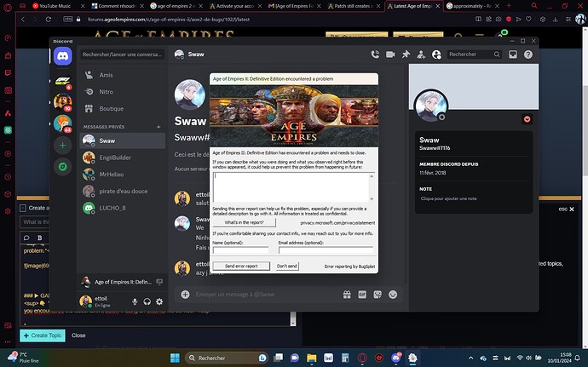Open the MrHelixo conversation
Viewport: 588px width, 367px height.
click(123, 175)
